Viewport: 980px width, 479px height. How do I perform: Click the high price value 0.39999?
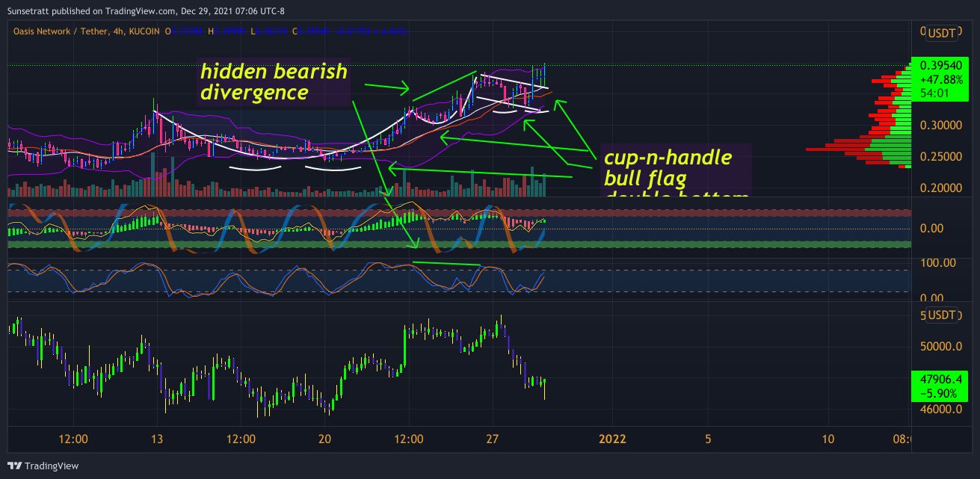click(229, 31)
